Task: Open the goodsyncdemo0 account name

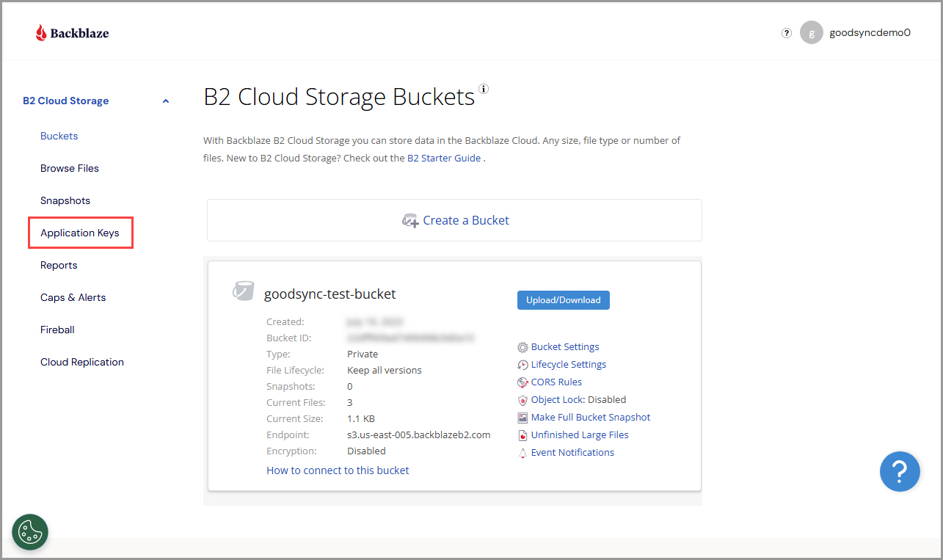Action: [870, 32]
